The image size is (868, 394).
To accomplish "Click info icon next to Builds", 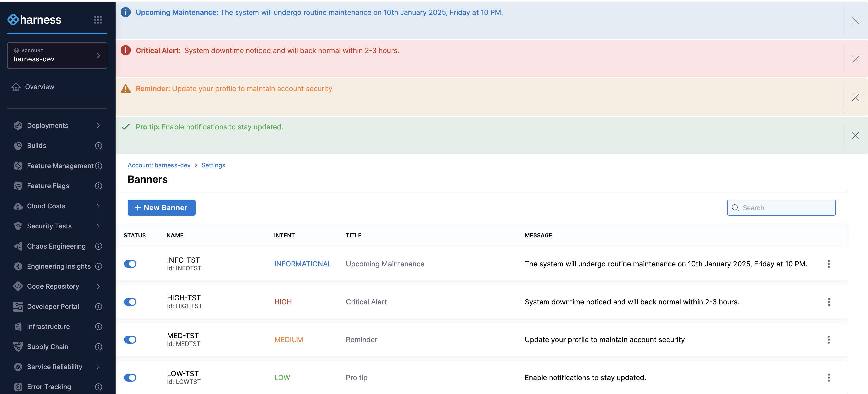I will point(98,146).
